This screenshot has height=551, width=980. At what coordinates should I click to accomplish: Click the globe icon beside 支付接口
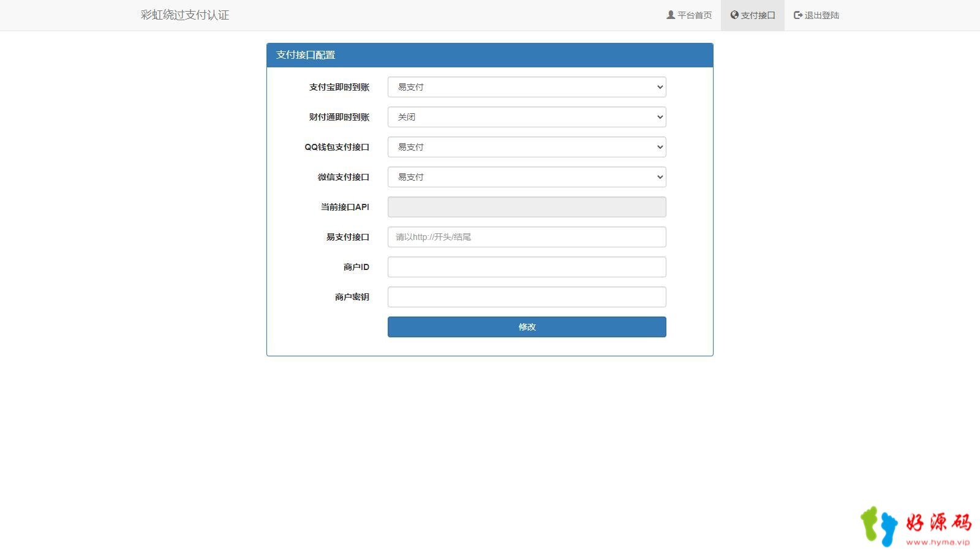click(734, 15)
